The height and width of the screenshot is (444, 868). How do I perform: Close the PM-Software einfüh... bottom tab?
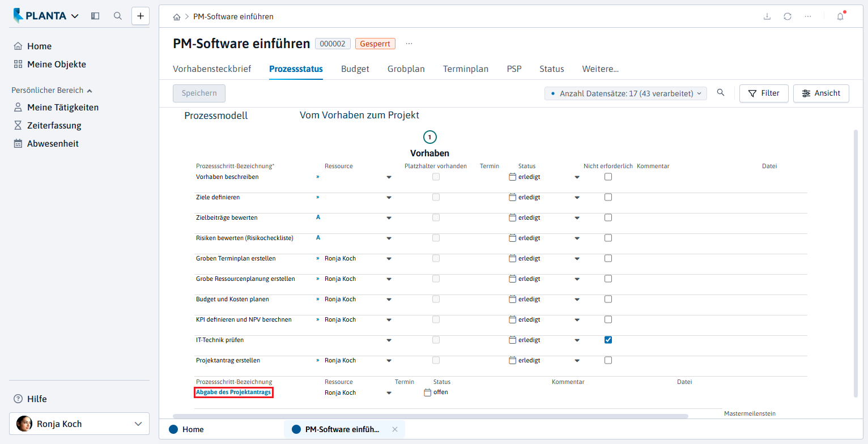[x=395, y=429]
